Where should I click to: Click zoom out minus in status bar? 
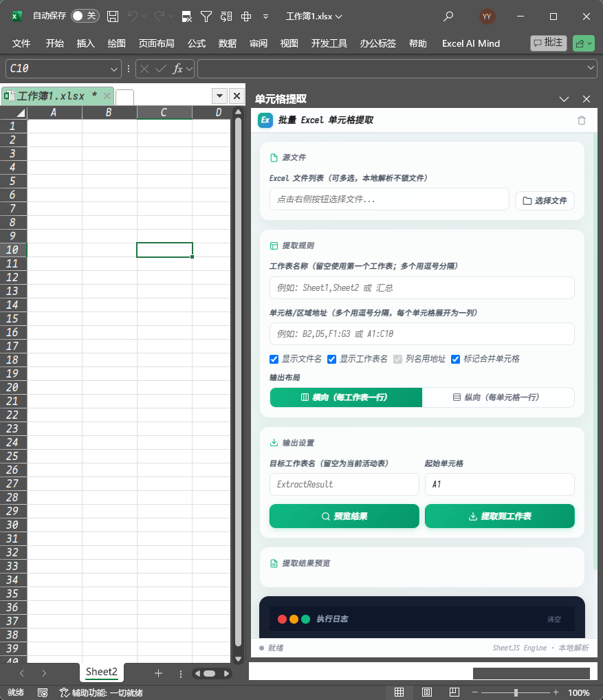click(x=475, y=692)
